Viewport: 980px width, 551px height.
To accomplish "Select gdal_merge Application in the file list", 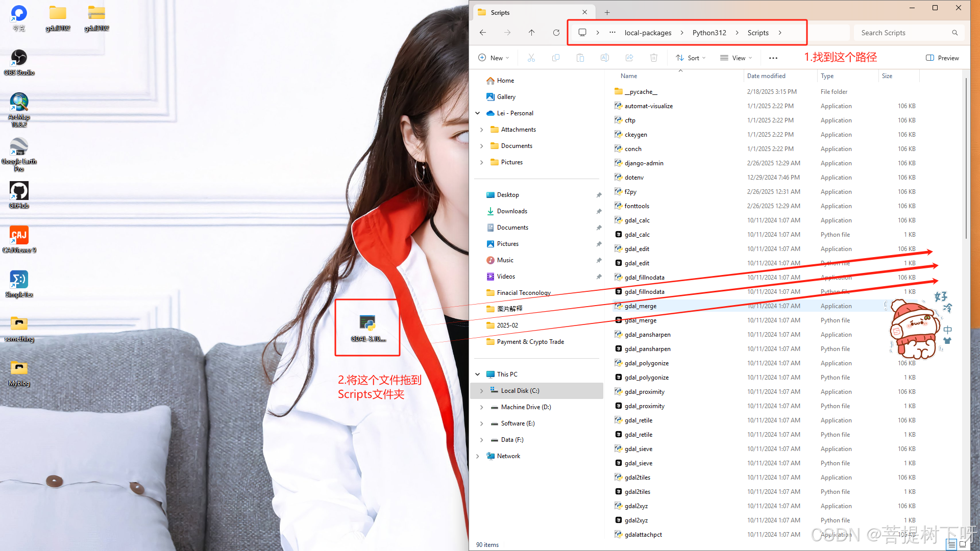I will click(x=641, y=306).
